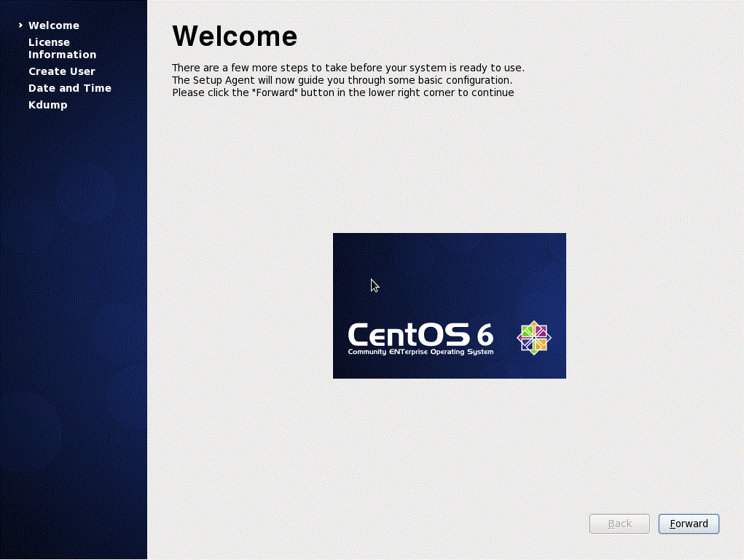Select the Create User step
The width and height of the screenshot is (744, 560).
pyautogui.click(x=62, y=71)
